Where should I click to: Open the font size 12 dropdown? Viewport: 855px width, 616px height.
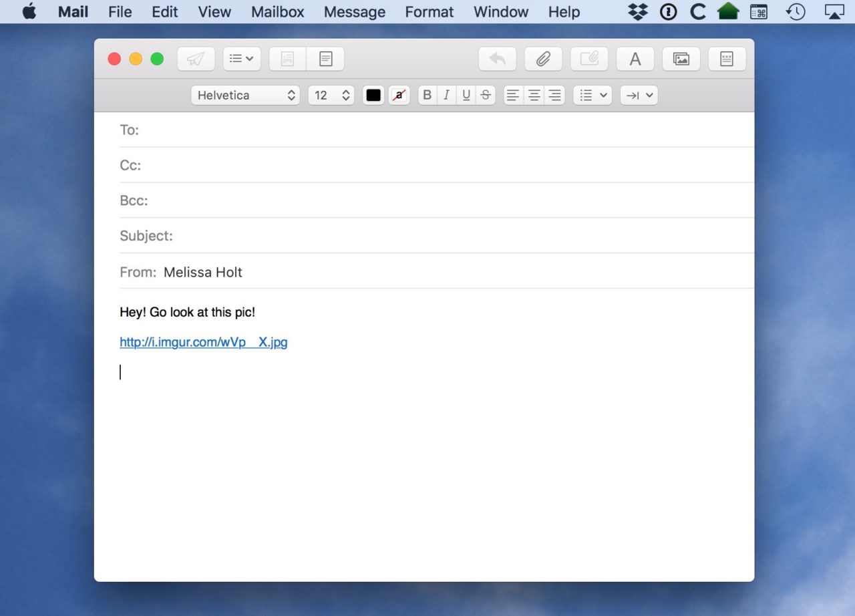coord(331,96)
